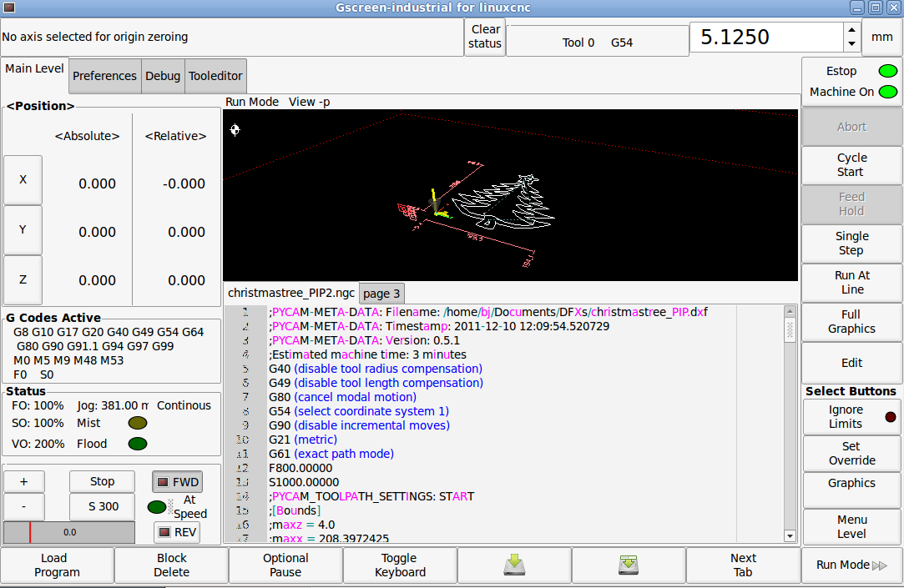Click the first green download-arrow icon button

514,565
